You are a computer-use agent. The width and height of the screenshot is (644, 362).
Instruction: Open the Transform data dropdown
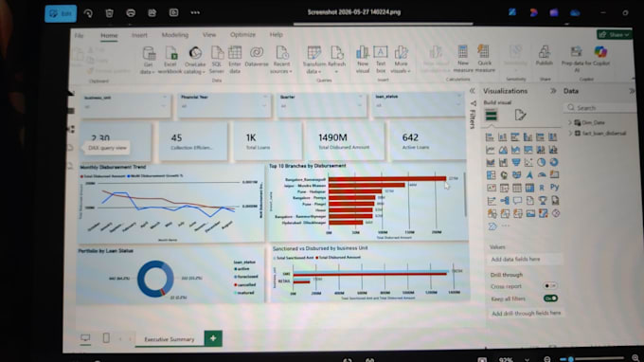[313, 60]
